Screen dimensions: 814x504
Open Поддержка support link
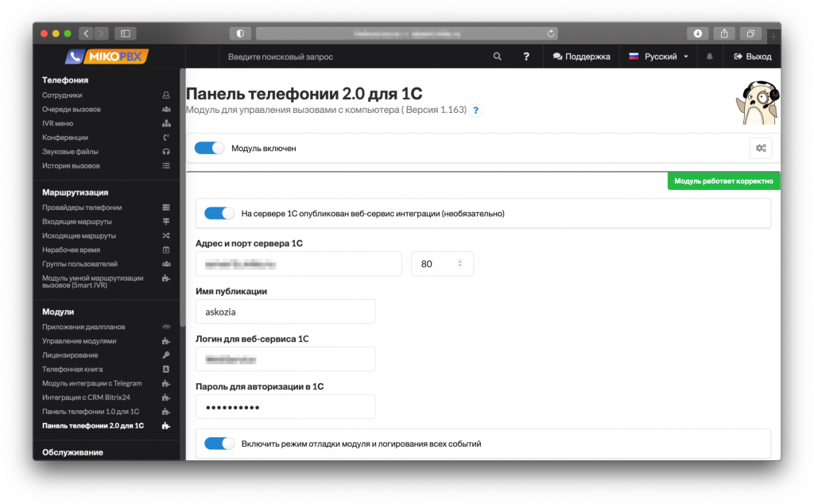click(581, 56)
